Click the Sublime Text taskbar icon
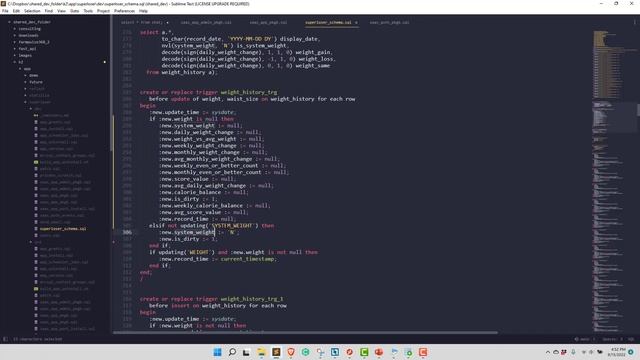640x360 pixels. pyautogui.click(x=276, y=352)
